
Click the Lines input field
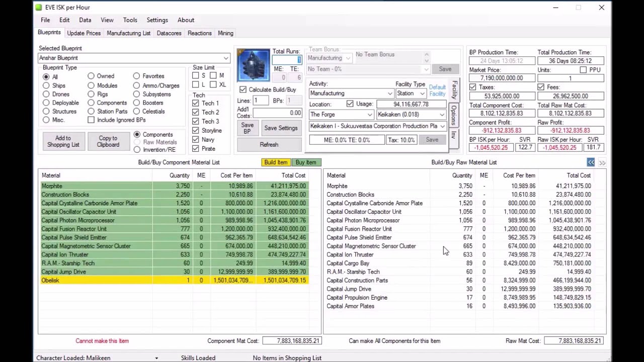click(x=260, y=101)
